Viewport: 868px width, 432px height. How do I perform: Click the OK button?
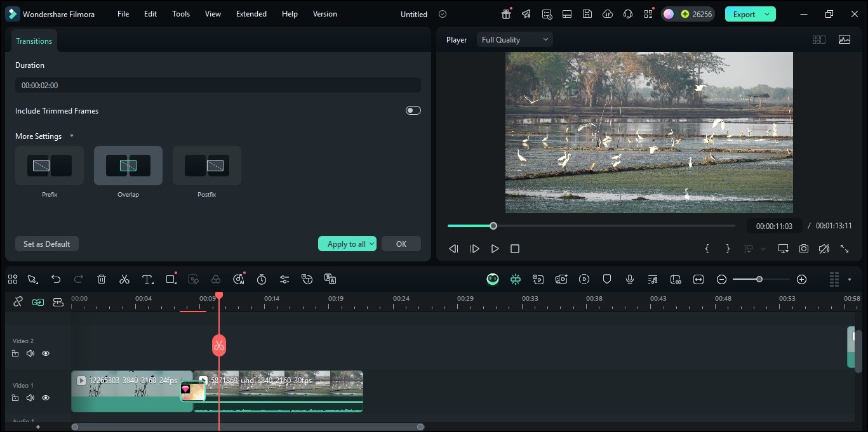click(401, 244)
